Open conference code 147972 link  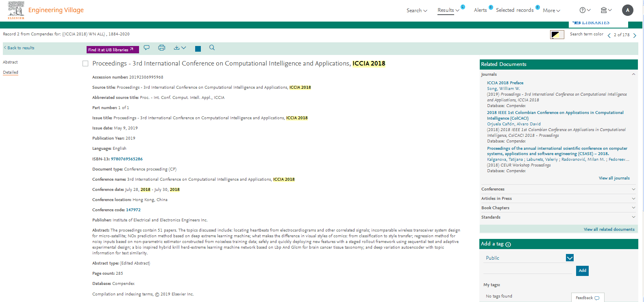(133, 210)
